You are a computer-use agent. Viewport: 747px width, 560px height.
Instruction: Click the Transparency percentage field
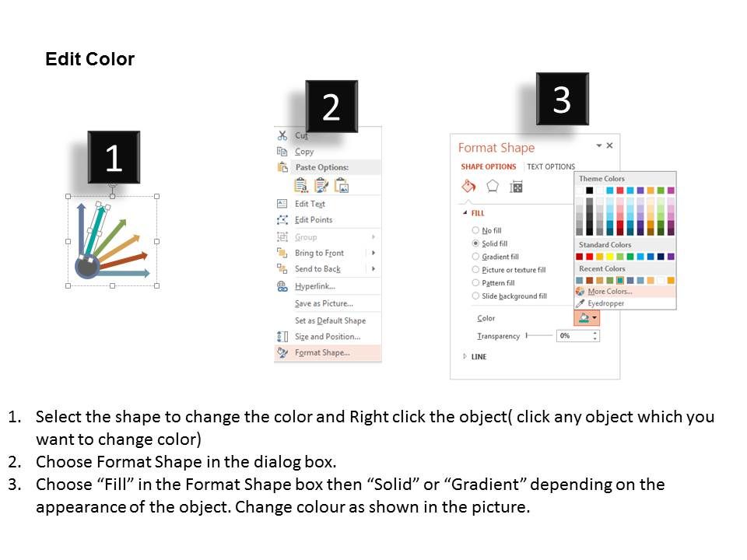578,336
